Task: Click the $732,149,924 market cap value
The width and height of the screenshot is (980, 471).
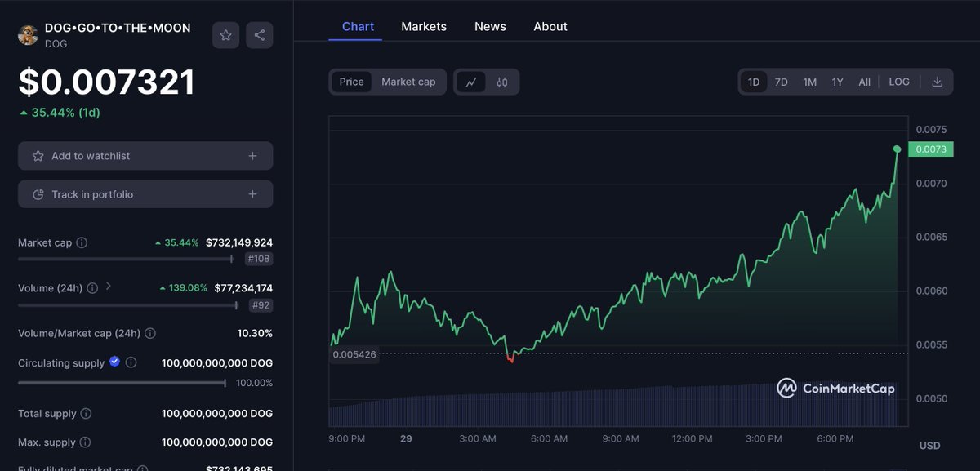Action: click(239, 242)
